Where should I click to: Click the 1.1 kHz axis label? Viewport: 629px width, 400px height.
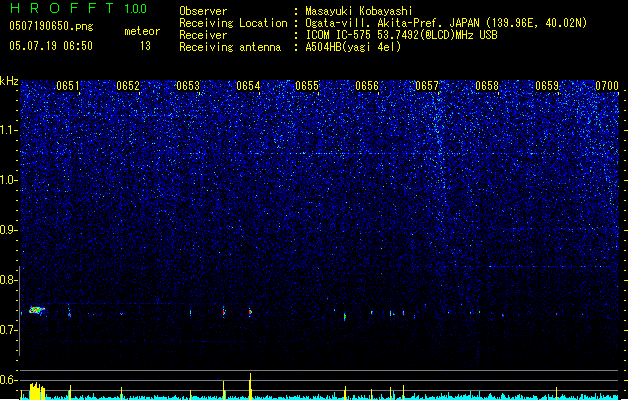9,130
